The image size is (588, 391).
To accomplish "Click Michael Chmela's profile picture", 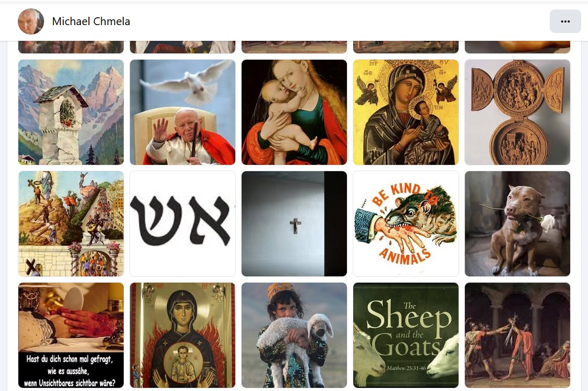I will click(31, 21).
